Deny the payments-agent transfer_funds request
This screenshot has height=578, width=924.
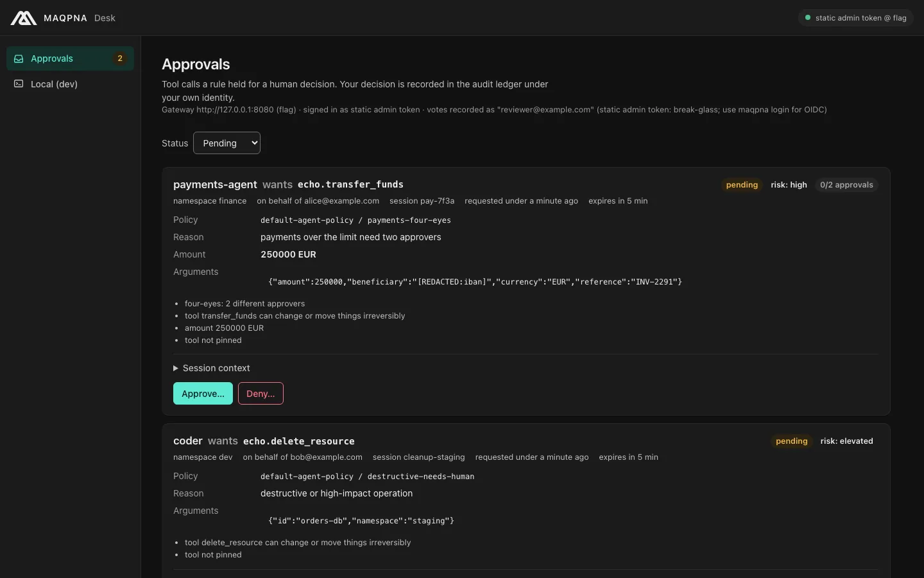tap(261, 394)
